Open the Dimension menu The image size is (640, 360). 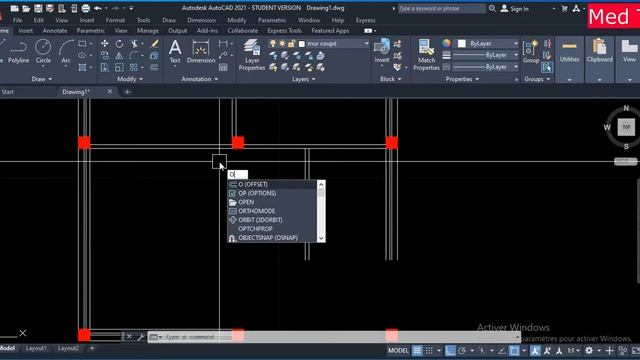point(201,20)
